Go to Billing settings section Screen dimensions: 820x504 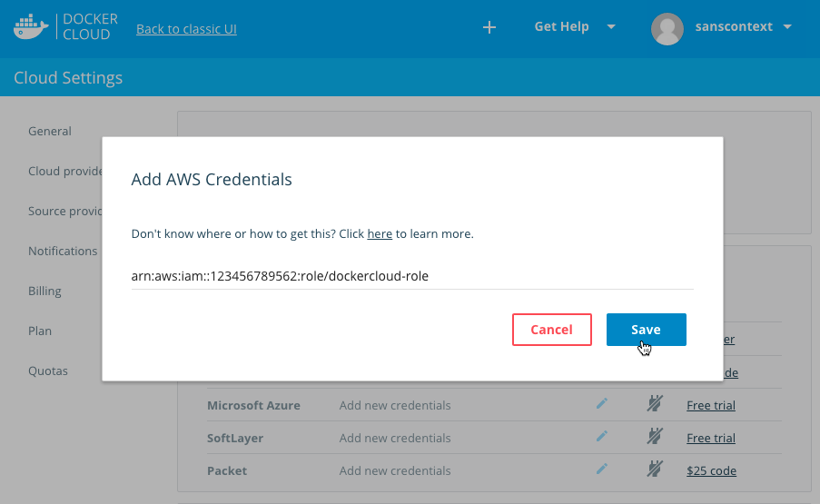44,291
